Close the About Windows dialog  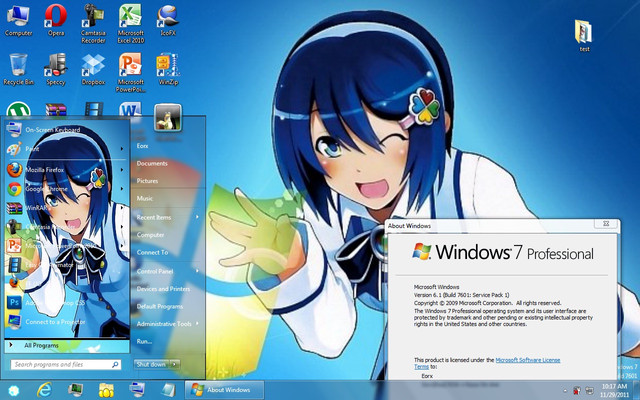click(x=606, y=224)
